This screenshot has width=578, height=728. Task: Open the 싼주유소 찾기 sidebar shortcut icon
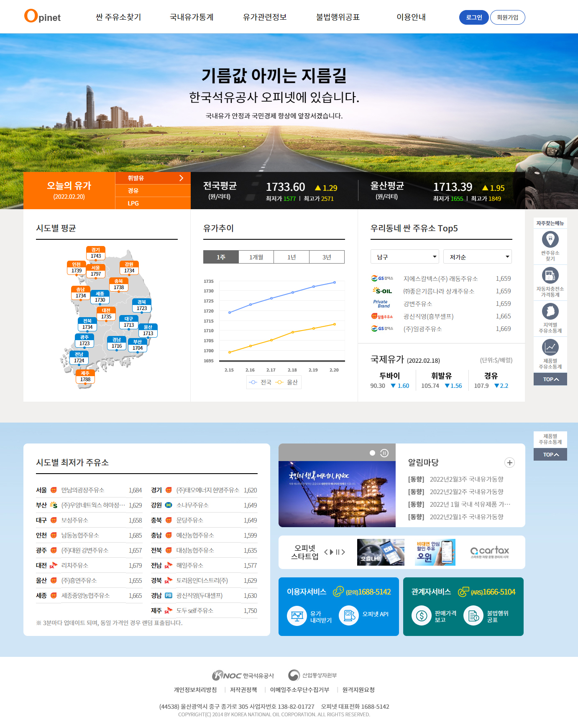coord(550,240)
